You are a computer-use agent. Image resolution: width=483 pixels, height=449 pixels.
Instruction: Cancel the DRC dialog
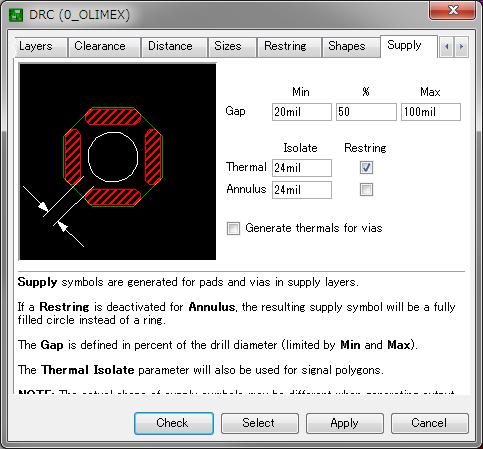pos(430,423)
